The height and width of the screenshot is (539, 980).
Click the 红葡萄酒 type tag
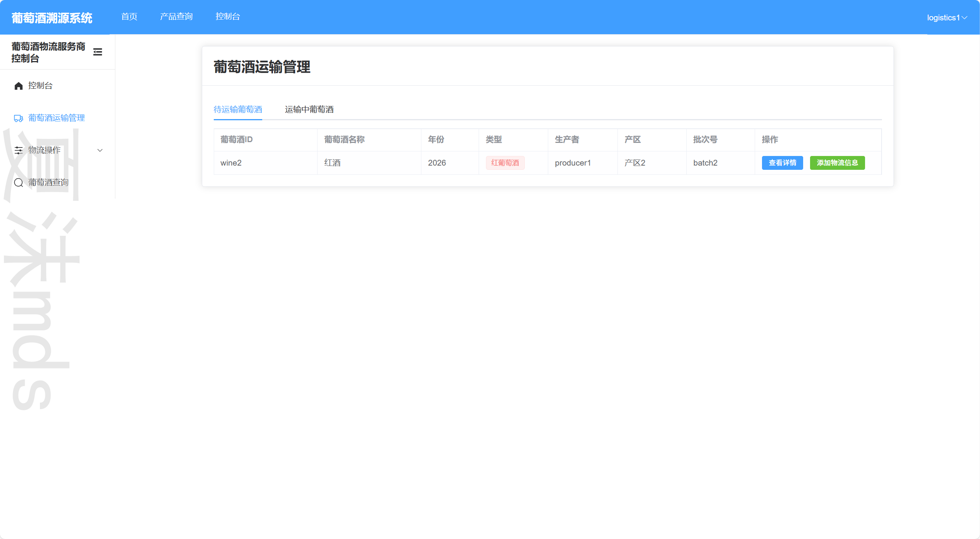505,163
